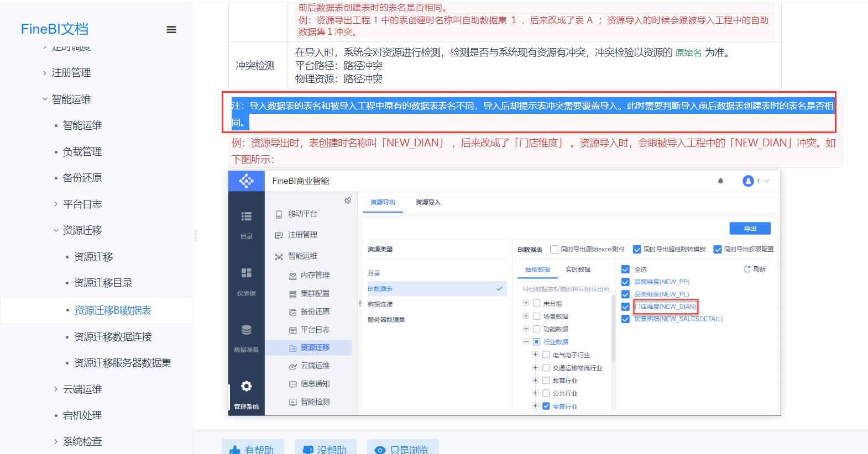This screenshot has width=868, height=454.
Task: Select BI数据表 in 资源类型 list
Action: click(437, 289)
